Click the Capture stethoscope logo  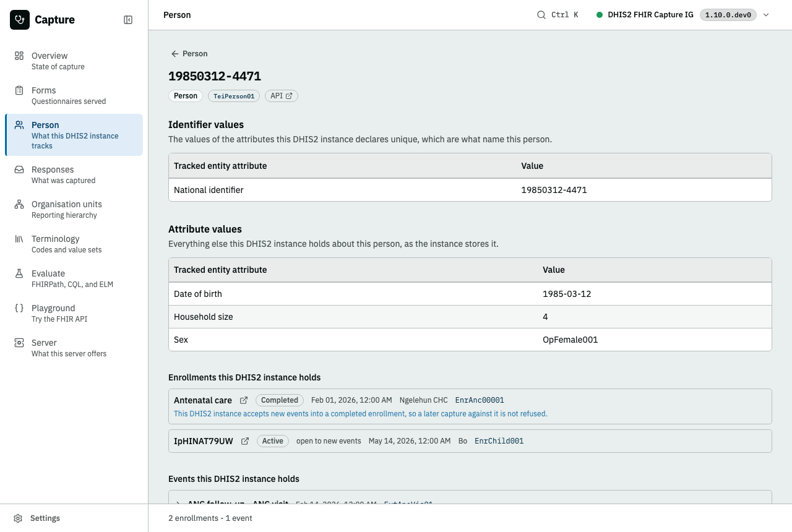tap(20, 20)
